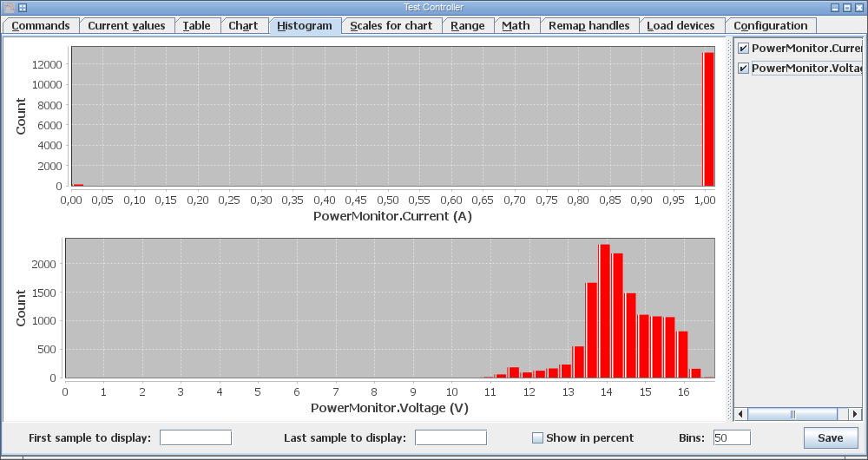Open the Remap handles tab
The width and height of the screenshot is (868, 460).
click(x=589, y=26)
